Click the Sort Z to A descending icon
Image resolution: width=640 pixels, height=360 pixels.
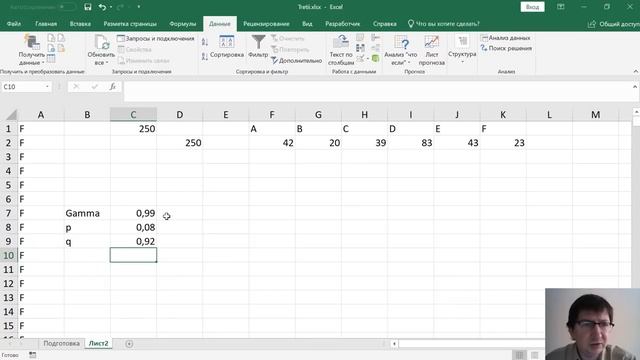click(x=205, y=57)
